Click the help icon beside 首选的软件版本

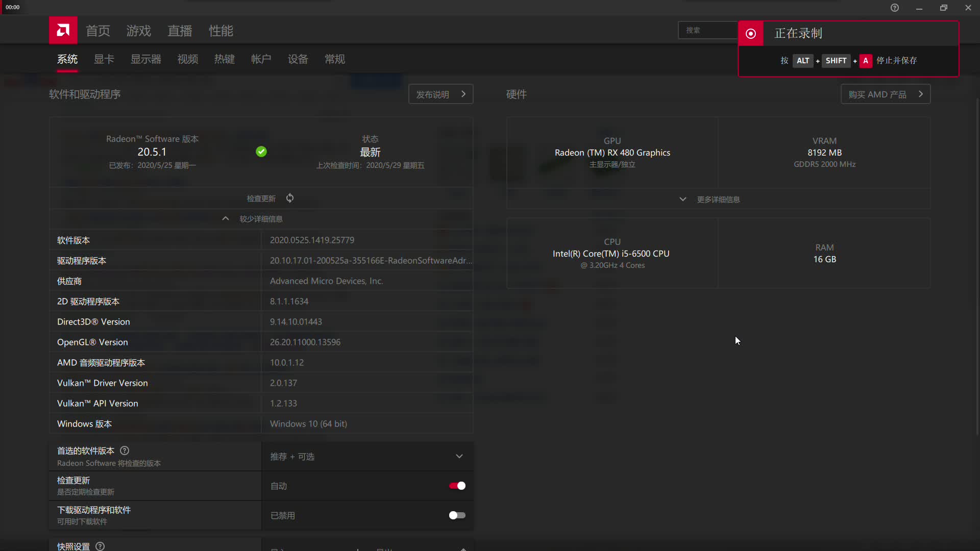click(x=124, y=451)
